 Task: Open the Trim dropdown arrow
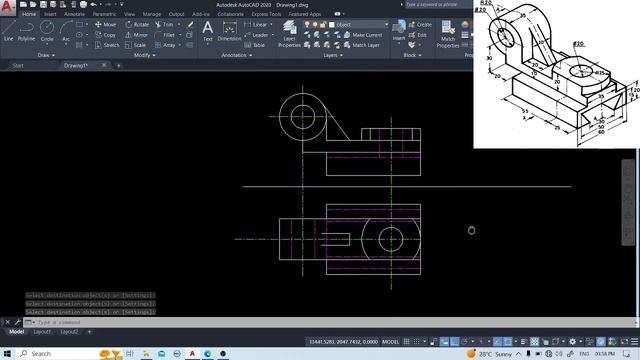pyautogui.click(x=179, y=24)
